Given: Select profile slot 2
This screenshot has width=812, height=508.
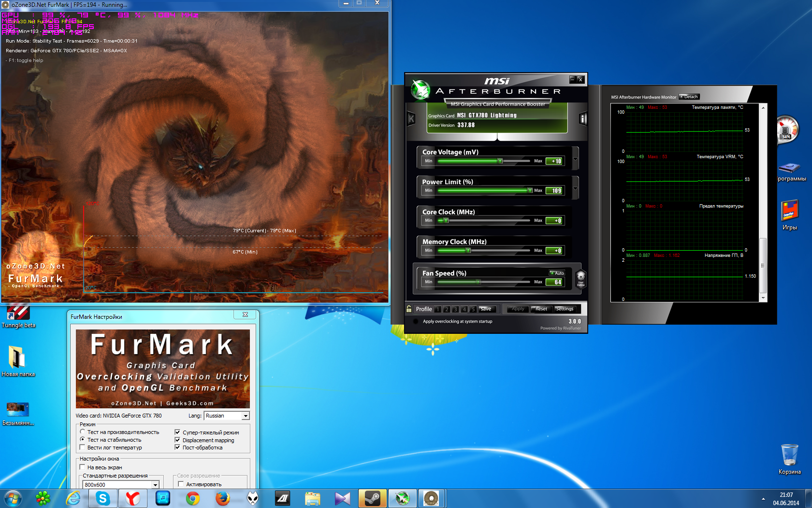Looking at the screenshot, I should point(447,309).
